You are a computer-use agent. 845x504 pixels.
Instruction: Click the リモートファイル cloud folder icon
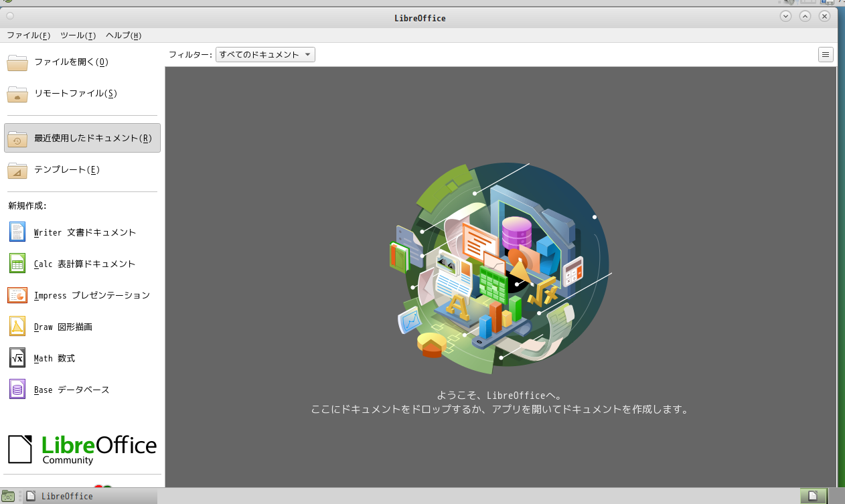coord(17,94)
